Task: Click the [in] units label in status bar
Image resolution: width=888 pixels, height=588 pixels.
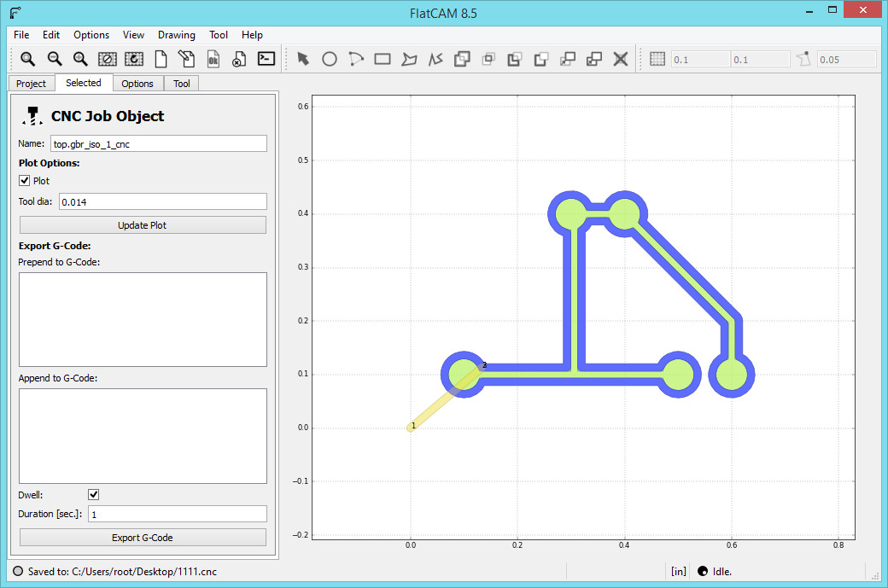Action: 679,572
